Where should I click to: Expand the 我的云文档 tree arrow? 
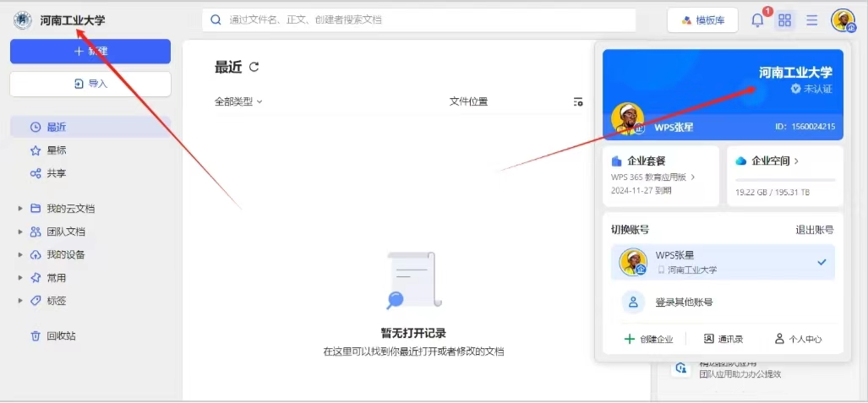[20, 209]
